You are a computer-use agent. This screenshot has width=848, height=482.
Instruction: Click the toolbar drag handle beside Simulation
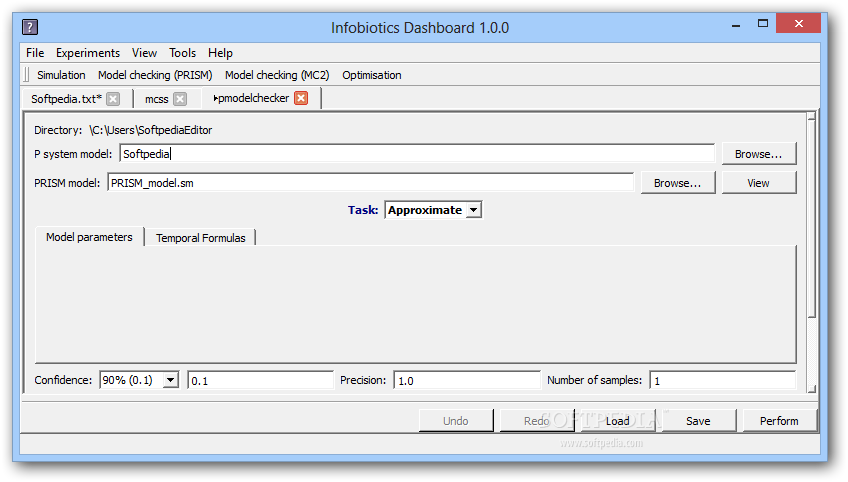27,75
